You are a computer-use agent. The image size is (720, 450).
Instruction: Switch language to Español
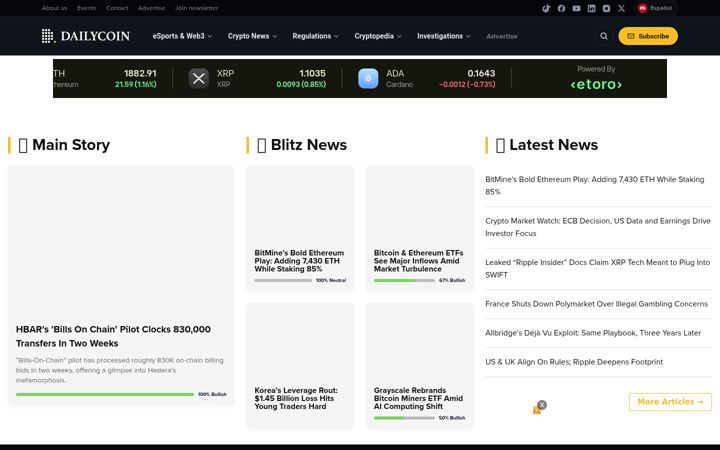655,8
